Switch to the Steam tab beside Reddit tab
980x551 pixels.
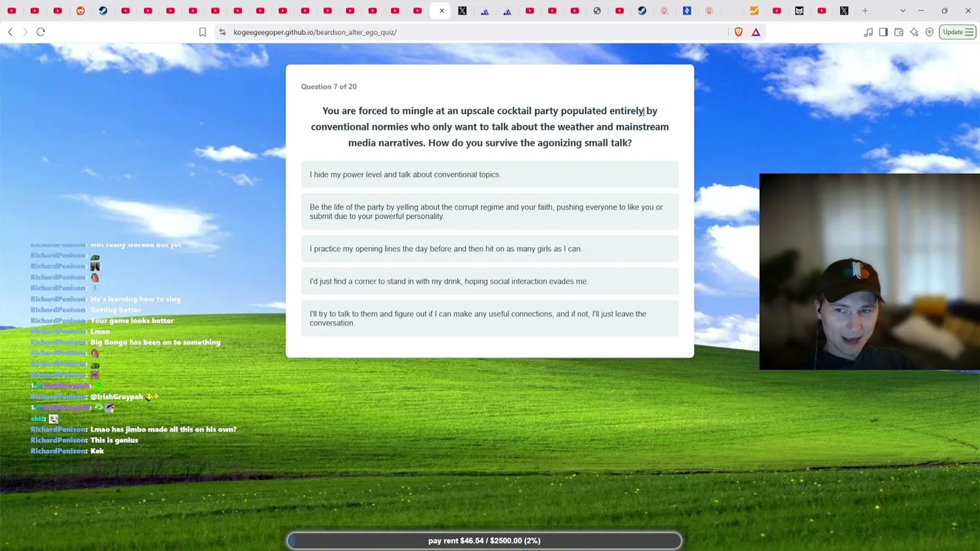[x=103, y=11]
